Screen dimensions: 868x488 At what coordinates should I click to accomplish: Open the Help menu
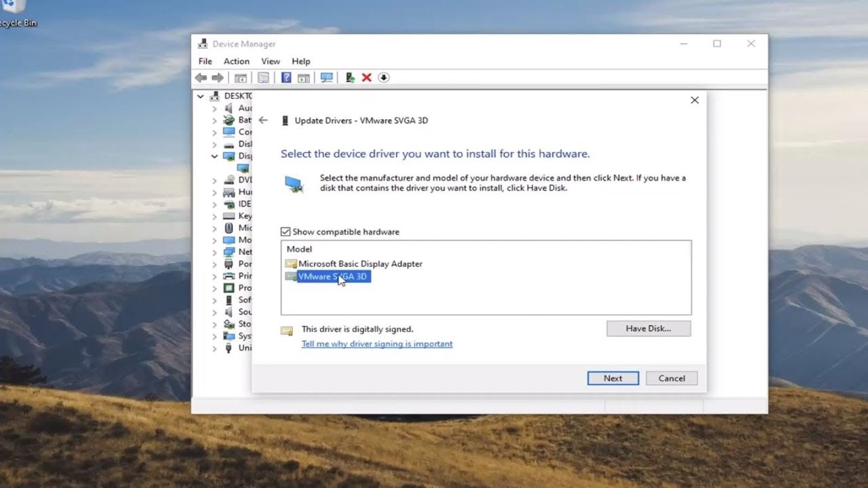(301, 61)
